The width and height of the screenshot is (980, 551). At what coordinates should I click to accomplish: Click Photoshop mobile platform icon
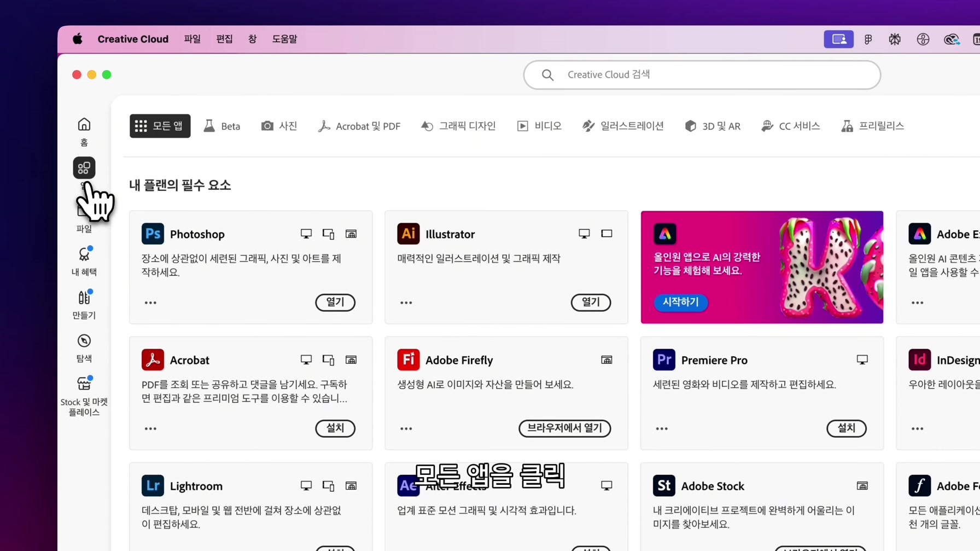coord(328,234)
